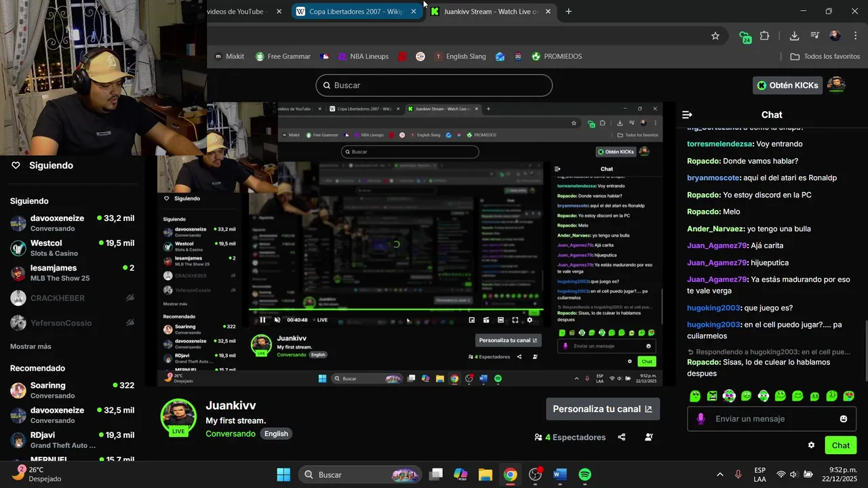Image resolution: width=868 pixels, height=488 pixels.
Task: Open Spotify from taskbar
Action: (585, 474)
